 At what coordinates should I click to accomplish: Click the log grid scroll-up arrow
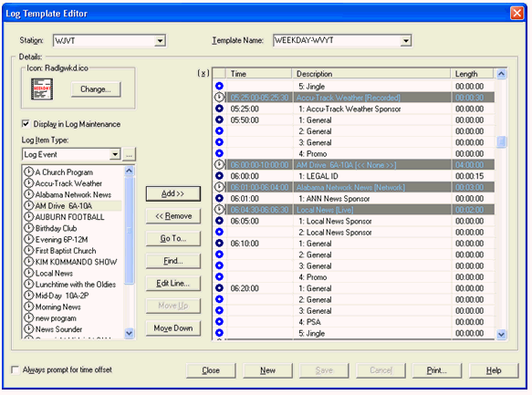[x=502, y=74]
